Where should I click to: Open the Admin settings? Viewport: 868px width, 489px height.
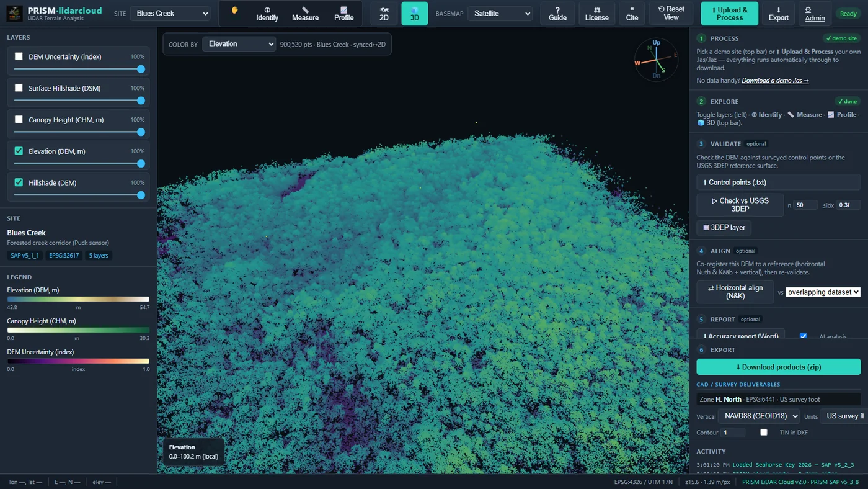point(815,13)
